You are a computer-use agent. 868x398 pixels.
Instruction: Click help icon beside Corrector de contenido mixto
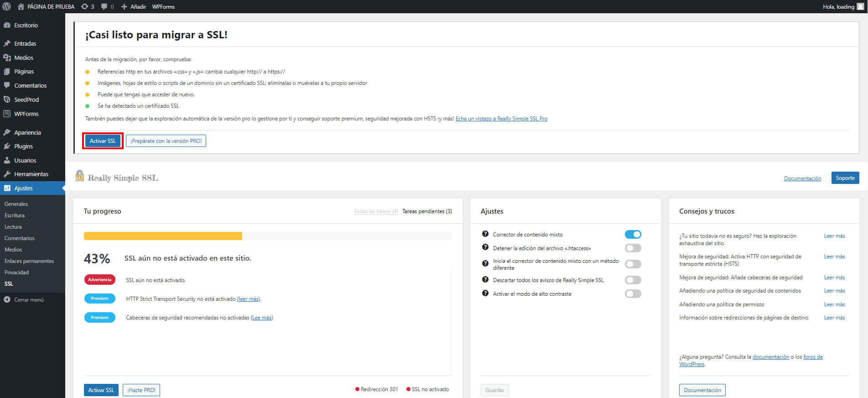(485, 234)
